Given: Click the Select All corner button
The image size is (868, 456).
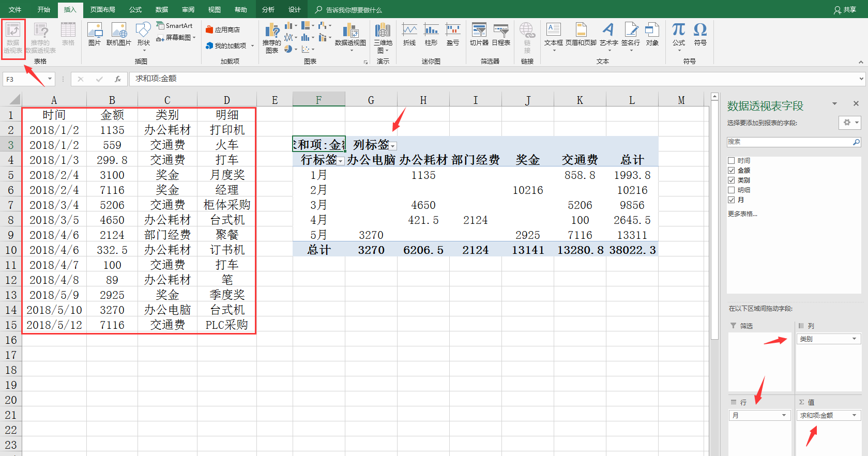Looking at the screenshot, I should 11,100.
